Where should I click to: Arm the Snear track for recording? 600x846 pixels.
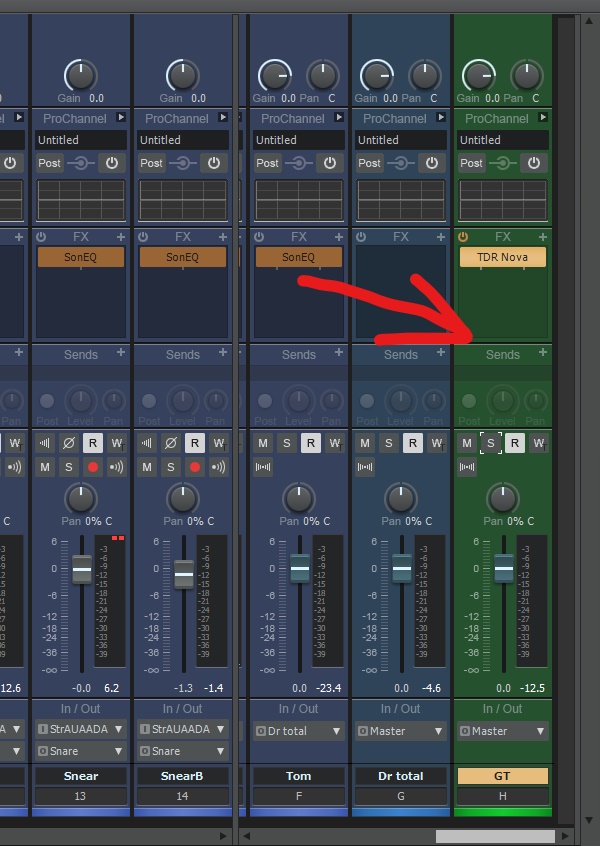[93, 467]
